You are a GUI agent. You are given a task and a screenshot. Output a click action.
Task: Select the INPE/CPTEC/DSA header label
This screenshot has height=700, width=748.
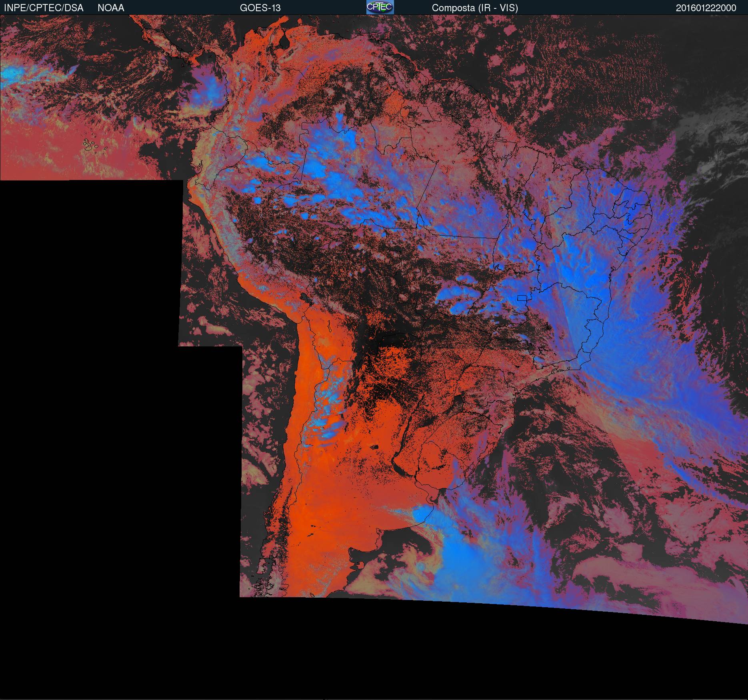(44, 8)
